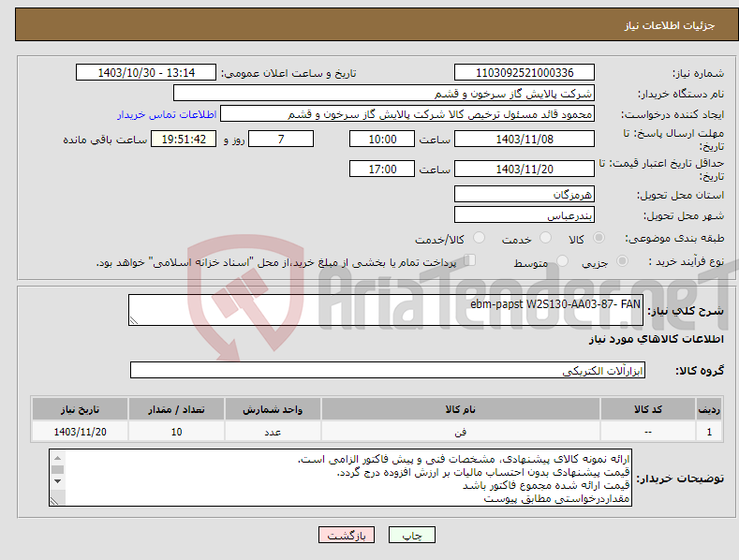This screenshot has width=739, height=560.
Task: Click the delivery city field بندرعباس
Action: pos(525,215)
